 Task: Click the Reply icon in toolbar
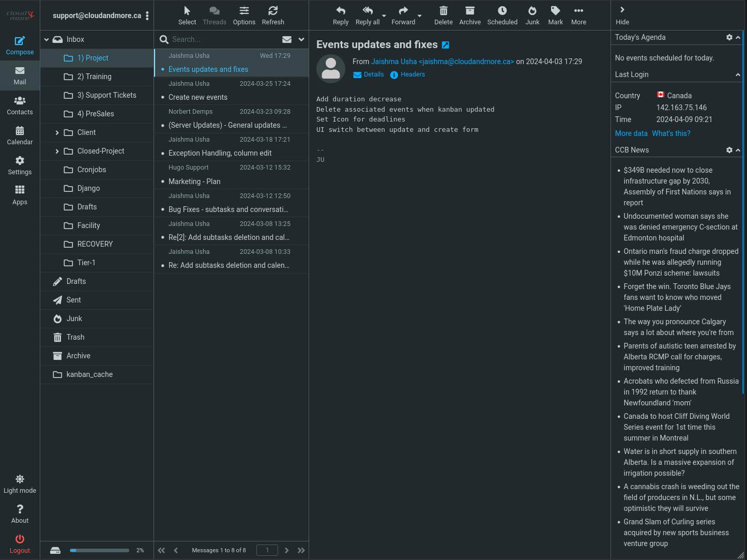click(340, 16)
